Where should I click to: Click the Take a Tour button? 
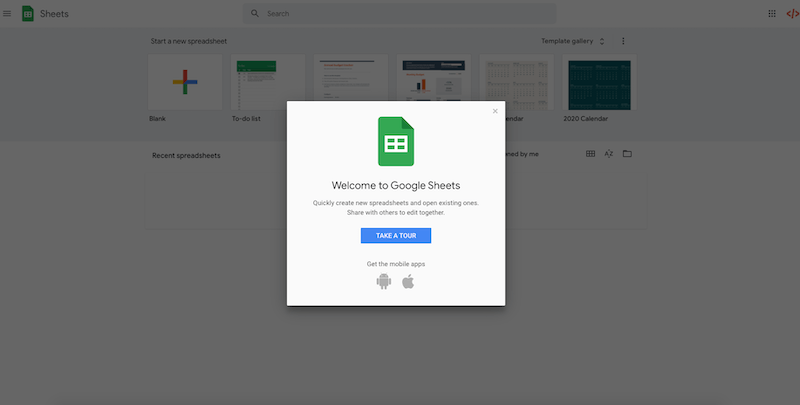(395, 236)
